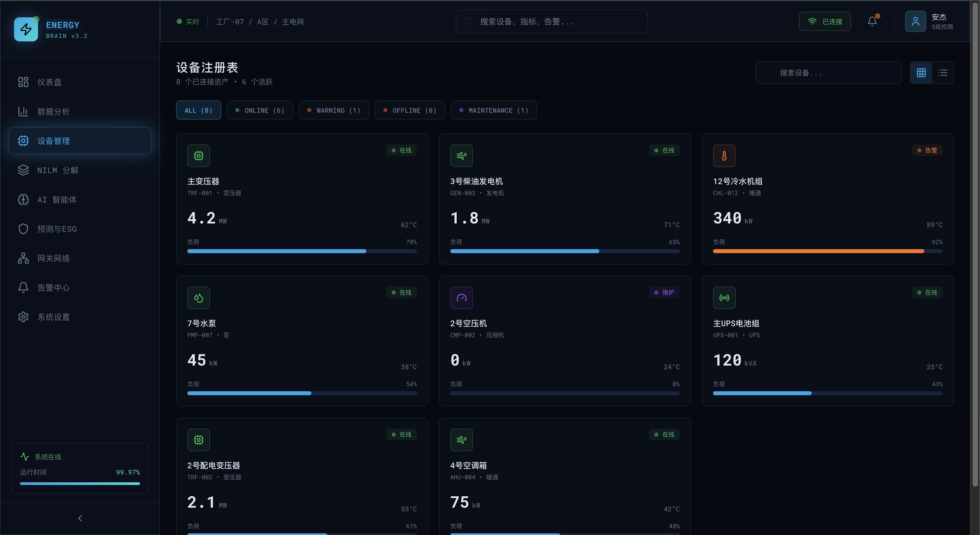Image resolution: width=980 pixels, height=535 pixels.
Task: Click the chip icon on 主变压器 card
Action: click(199, 156)
